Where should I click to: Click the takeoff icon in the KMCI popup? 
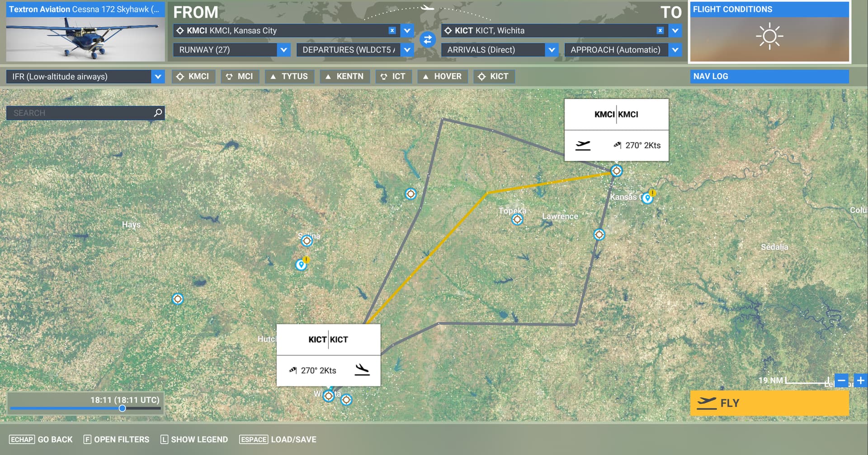(583, 145)
